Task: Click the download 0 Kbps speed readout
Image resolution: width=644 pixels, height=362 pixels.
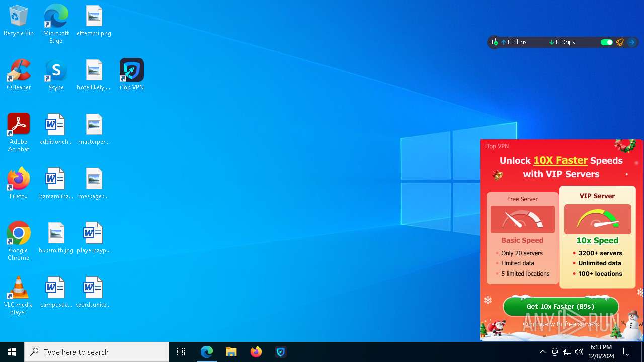Action: coord(562,42)
